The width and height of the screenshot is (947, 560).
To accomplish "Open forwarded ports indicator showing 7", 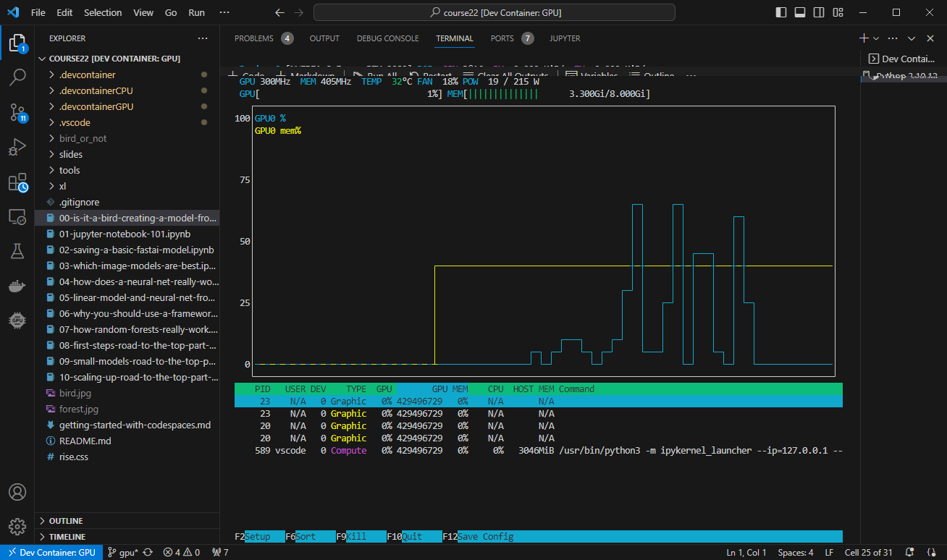I will (x=220, y=553).
